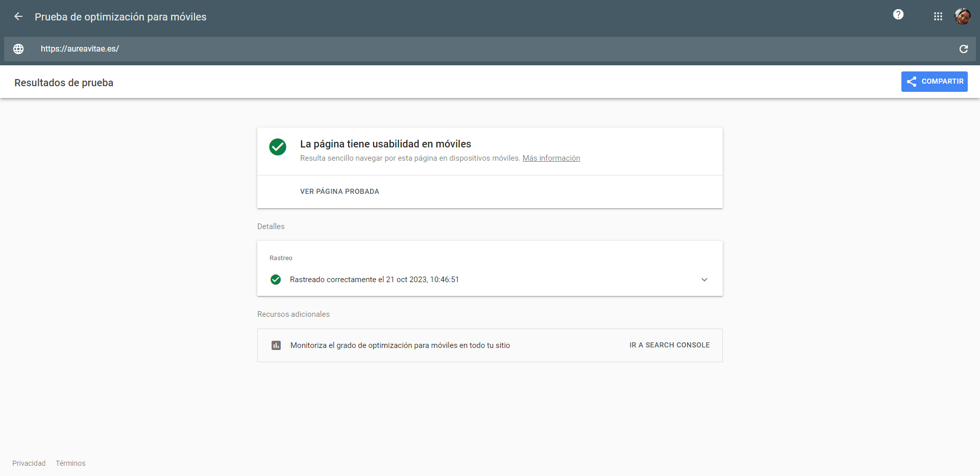The image size is (980, 476).
Task: Open the Términos footer link
Action: pos(70,463)
